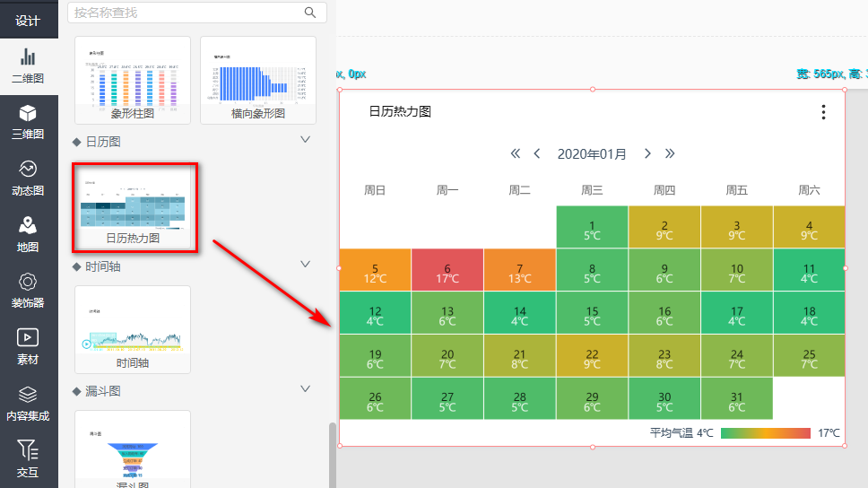The width and height of the screenshot is (868, 488).
Task: Click the 装饰器 sidebar icon
Action: pos(28,291)
